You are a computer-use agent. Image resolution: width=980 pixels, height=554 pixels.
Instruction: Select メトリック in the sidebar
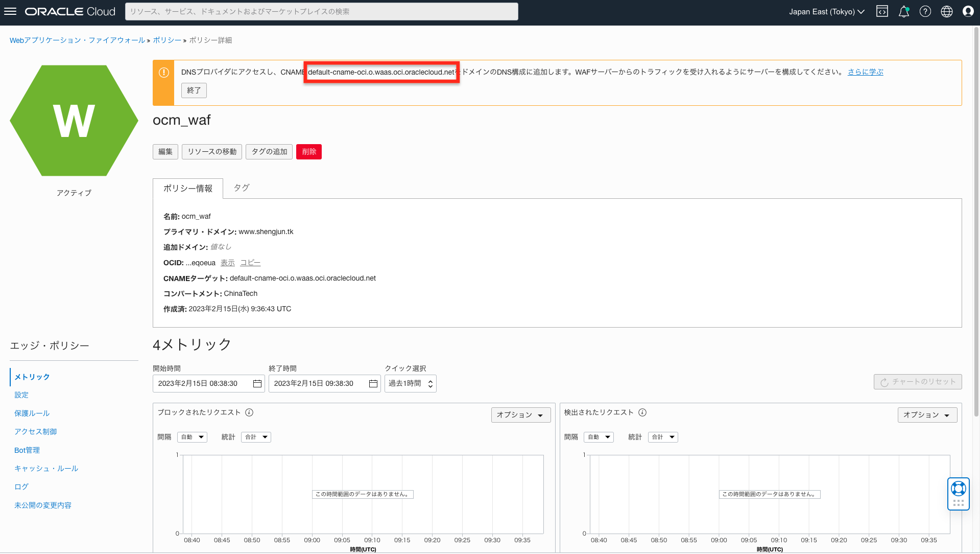click(x=32, y=377)
